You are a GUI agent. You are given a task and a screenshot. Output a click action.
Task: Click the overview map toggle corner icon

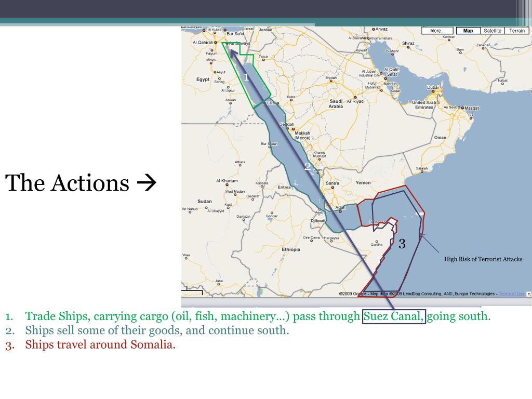tap(529, 294)
